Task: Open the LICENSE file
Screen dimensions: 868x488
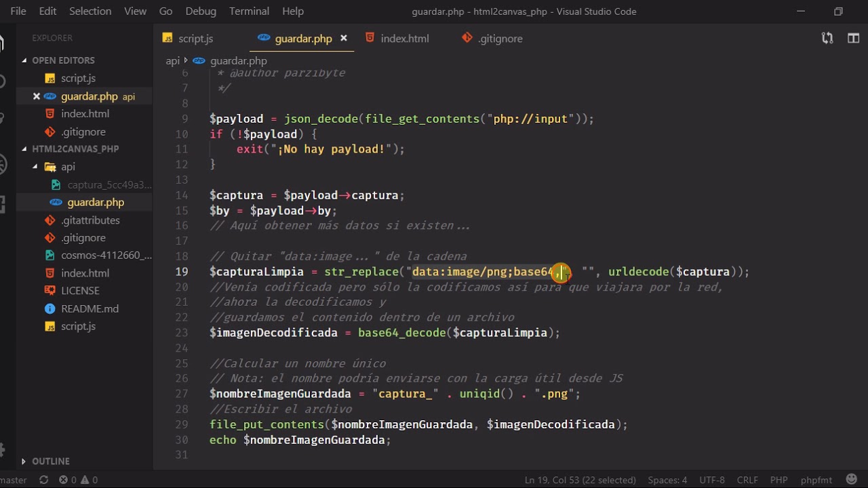Action: (x=80, y=291)
